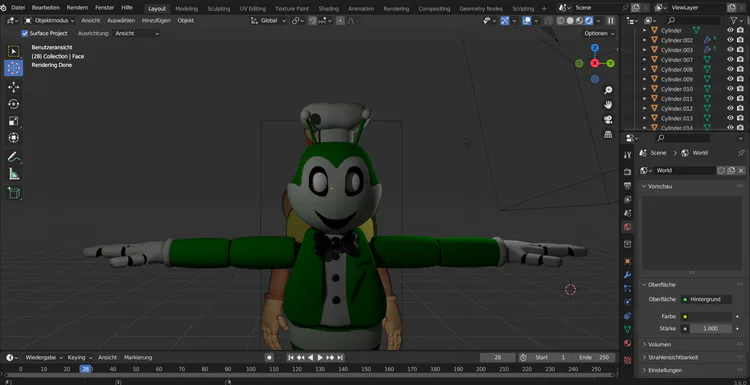Switch to wireframe viewport shading
The image size is (750, 385).
click(x=561, y=21)
